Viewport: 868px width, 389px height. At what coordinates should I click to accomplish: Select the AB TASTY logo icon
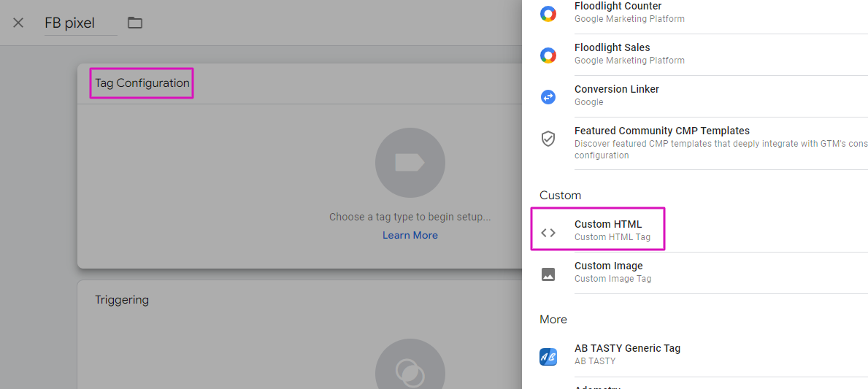(x=548, y=356)
